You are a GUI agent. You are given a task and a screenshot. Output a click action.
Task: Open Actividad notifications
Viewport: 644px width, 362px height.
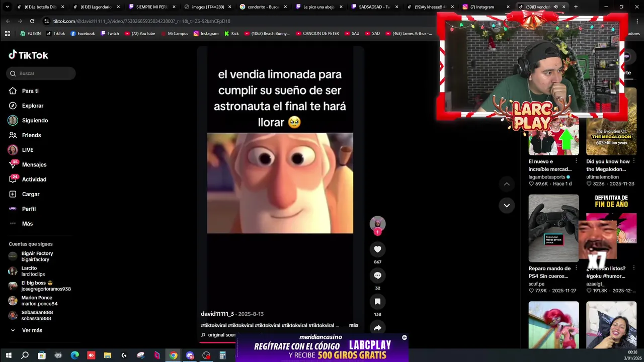[28, 179]
